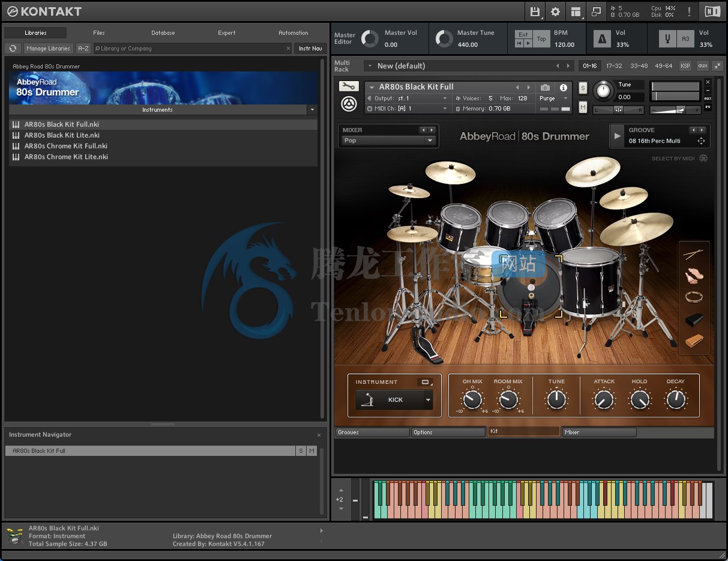
Task: Open the KSP script editor
Action: click(x=685, y=66)
